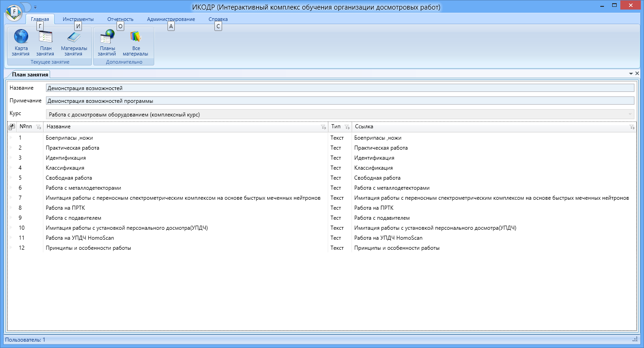
Task: Click grid corner field chooser button
Action: 12,127
